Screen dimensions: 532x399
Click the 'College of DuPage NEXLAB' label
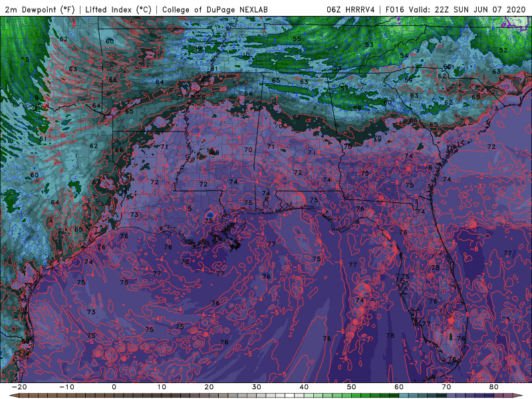point(215,9)
